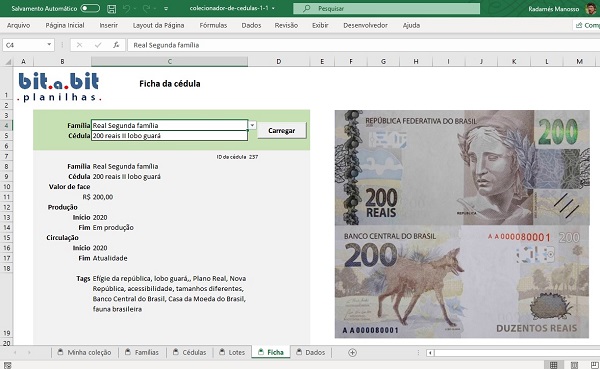Switch to the Página Inicial tab
This screenshot has height=369, width=600.
point(65,25)
